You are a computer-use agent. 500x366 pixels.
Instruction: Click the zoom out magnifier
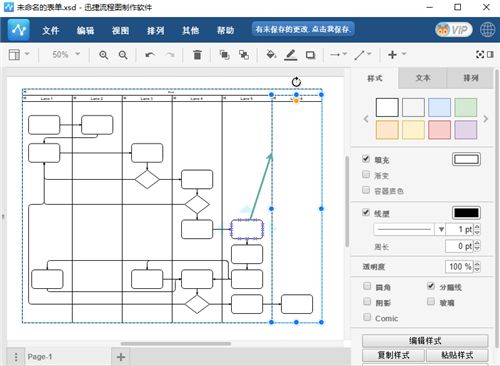click(123, 55)
